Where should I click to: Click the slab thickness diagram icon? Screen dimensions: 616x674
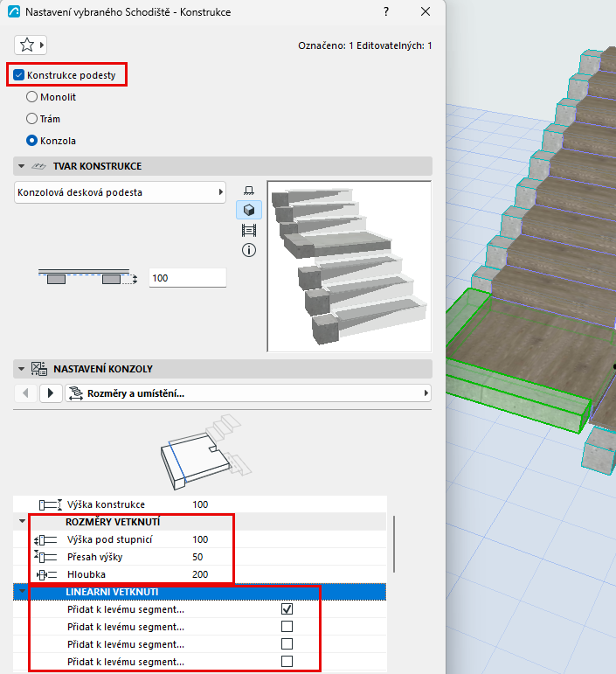pyautogui.click(x=87, y=277)
